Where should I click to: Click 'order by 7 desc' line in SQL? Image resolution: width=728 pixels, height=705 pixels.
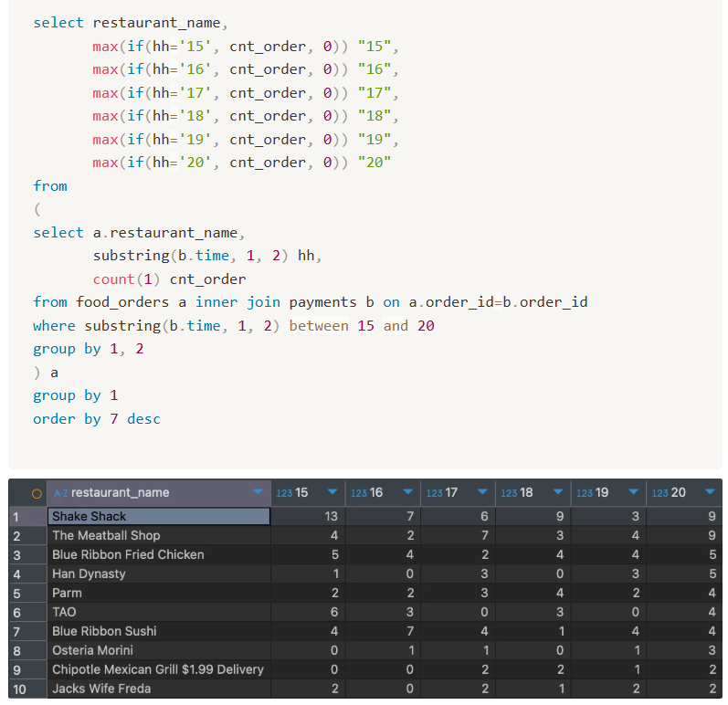click(x=97, y=418)
